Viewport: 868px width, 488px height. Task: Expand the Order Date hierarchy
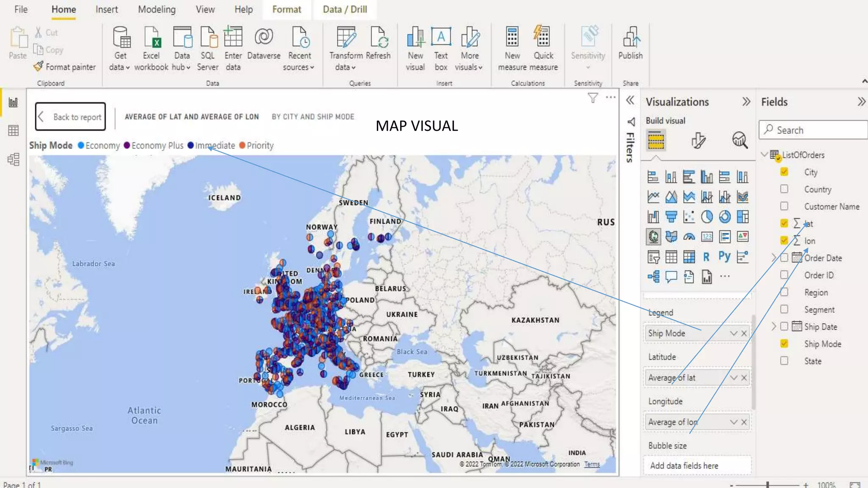tap(773, 258)
